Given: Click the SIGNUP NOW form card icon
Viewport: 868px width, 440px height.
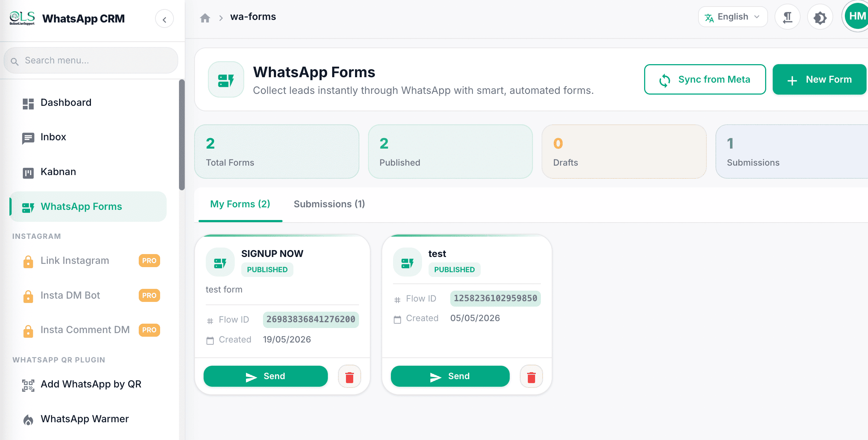Looking at the screenshot, I should click(x=220, y=262).
